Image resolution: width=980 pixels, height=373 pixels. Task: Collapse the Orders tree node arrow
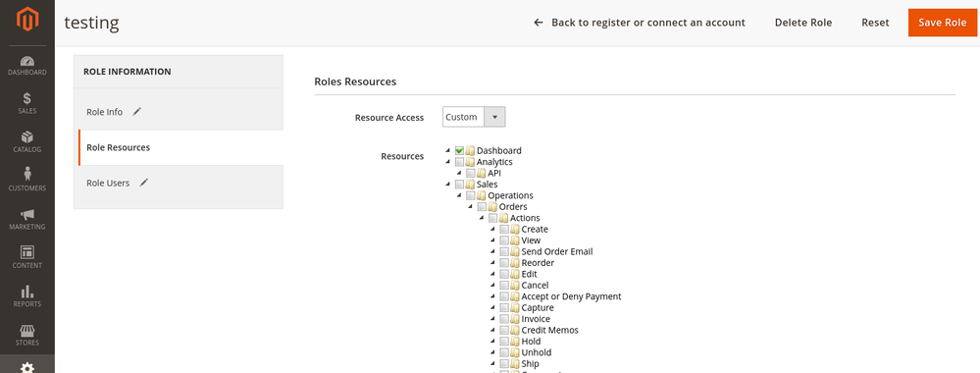point(471,206)
